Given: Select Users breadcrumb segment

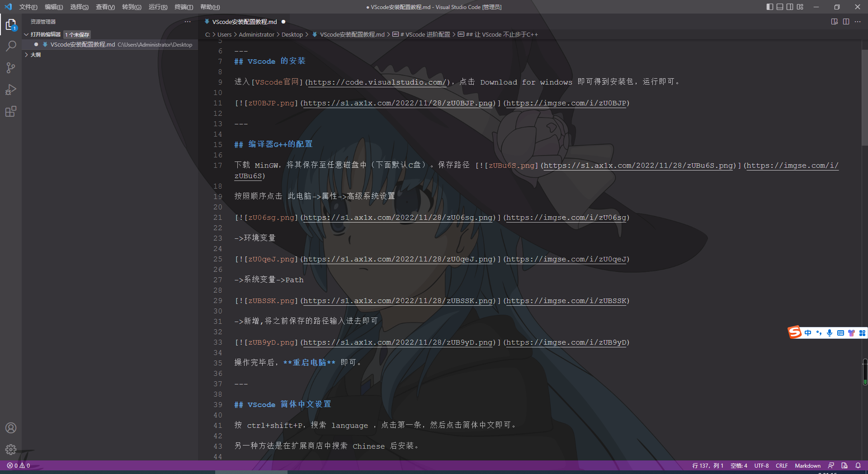Looking at the screenshot, I should click(224, 34).
